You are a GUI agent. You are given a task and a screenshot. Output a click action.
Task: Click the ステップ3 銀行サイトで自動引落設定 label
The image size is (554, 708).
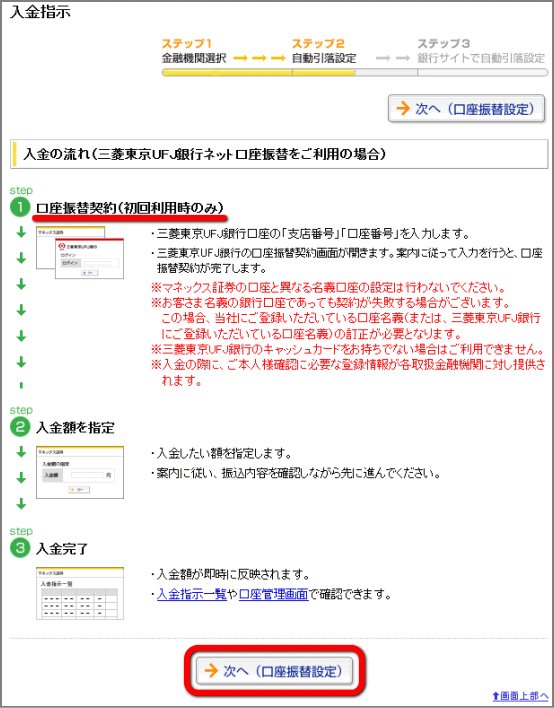point(481,51)
